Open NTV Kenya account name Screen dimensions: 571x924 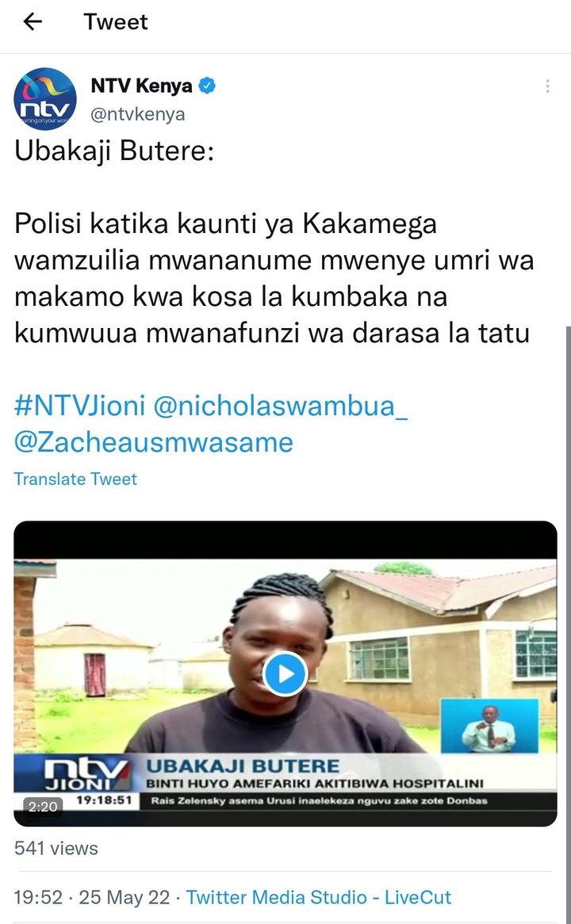click(142, 86)
